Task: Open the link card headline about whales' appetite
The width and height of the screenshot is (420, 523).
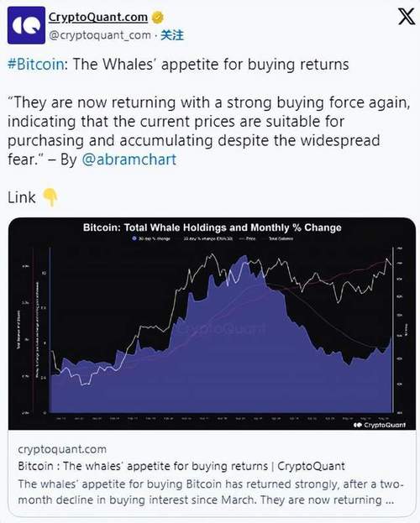Action: click(x=181, y=466)
